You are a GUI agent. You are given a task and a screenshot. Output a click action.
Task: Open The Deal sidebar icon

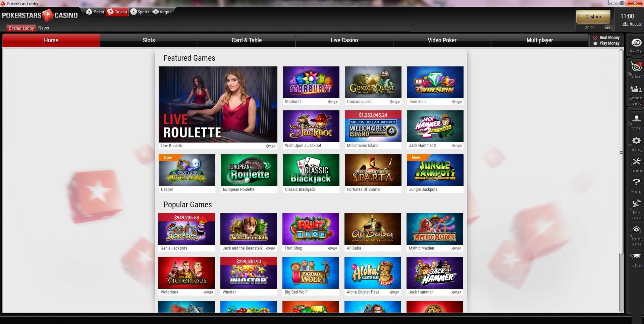pyautogui.click(x=636, y=43)
